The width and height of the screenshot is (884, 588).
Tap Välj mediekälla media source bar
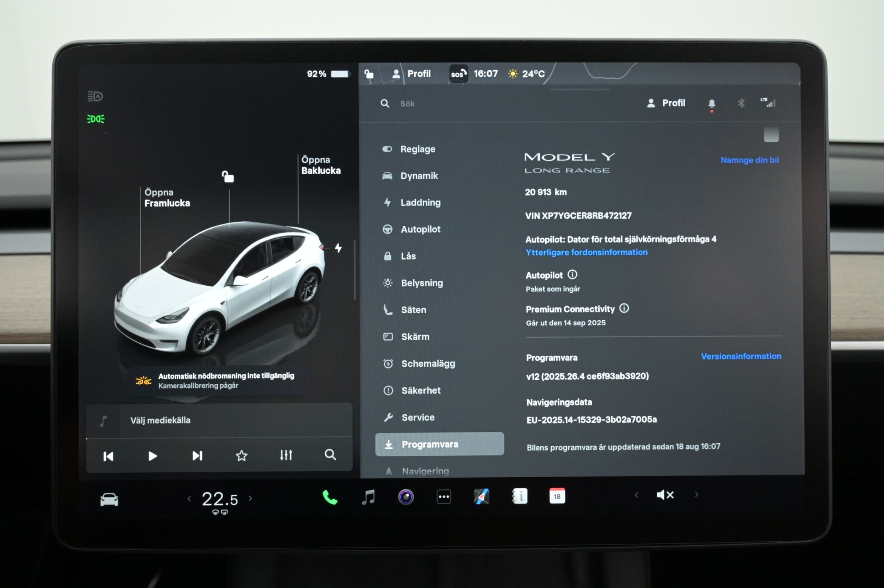click(x=219, y=420)
